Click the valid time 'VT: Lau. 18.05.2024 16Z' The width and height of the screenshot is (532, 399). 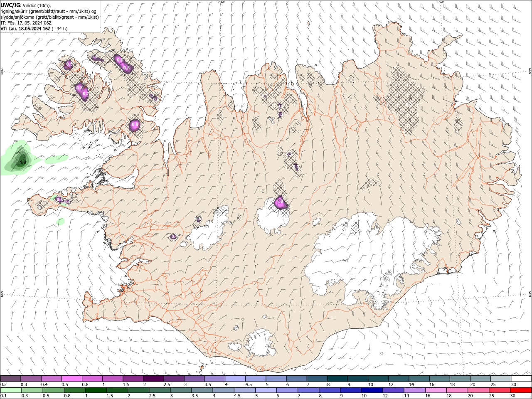(x=26, y=29)
